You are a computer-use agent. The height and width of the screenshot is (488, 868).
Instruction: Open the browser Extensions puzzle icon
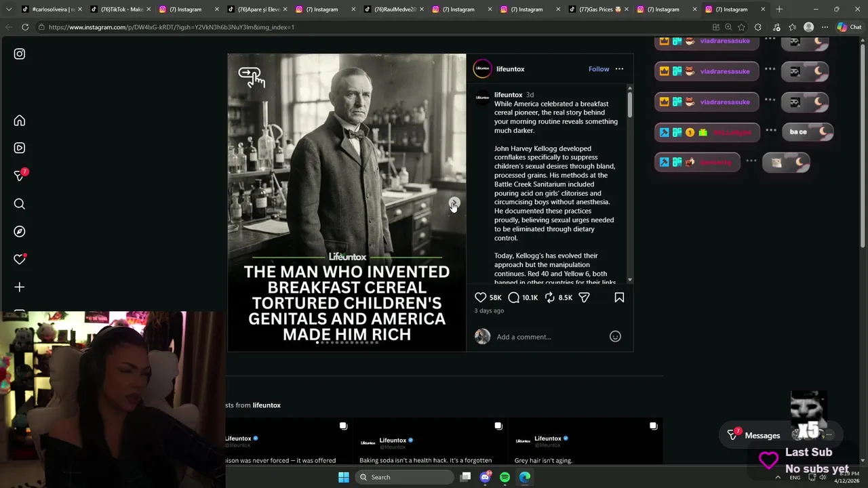tap(758, 27)
